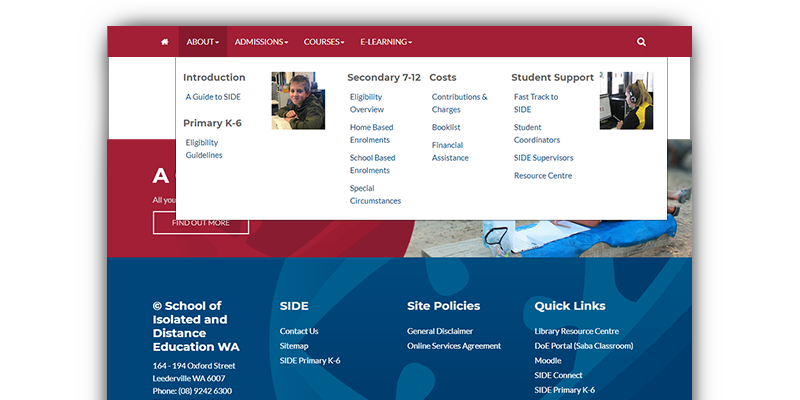Open Fast Track to SIDE link
This screenshot has height=400, width=800.
click(x=536, y=103)
